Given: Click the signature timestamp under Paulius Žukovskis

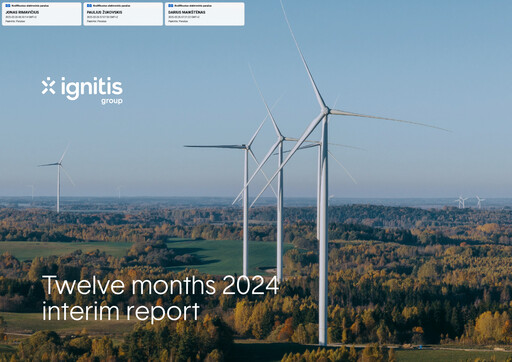Looking at the screenshot, I should 102,17.
